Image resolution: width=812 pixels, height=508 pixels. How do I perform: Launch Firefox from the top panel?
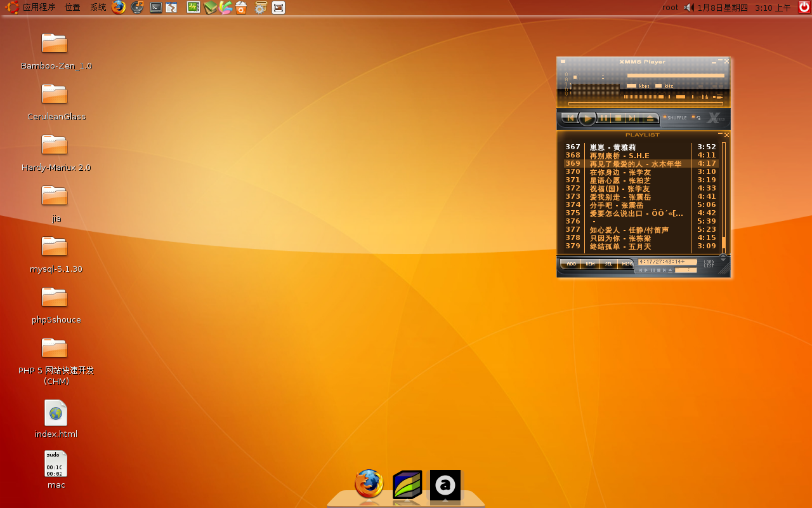tap(119, 8)
